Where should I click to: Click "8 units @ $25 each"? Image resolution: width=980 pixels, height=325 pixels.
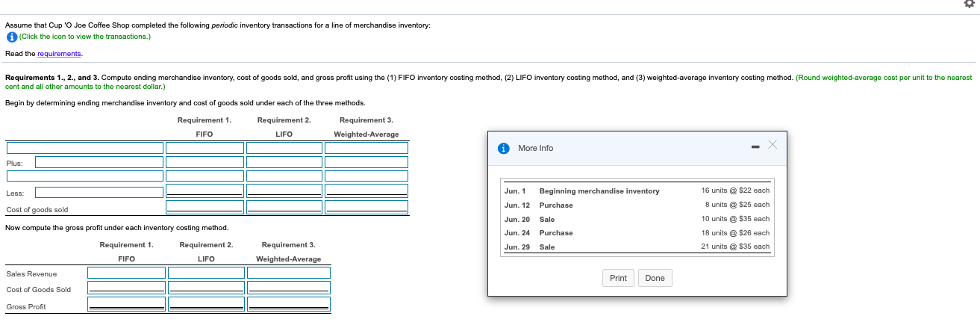tap(737, 205)
